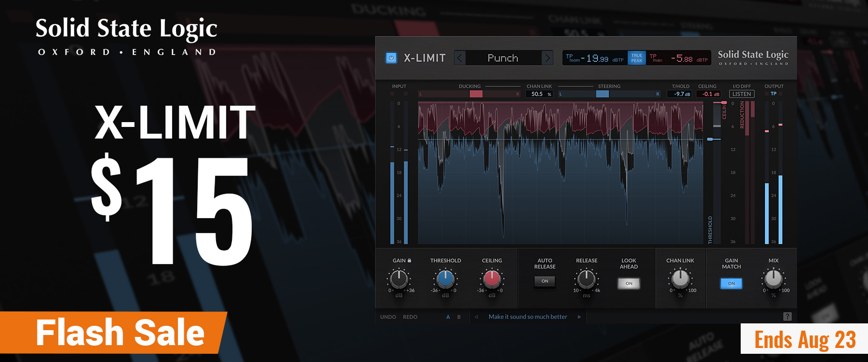
Task: Click the large Solid State Logic banner logo
Action: 127,36
